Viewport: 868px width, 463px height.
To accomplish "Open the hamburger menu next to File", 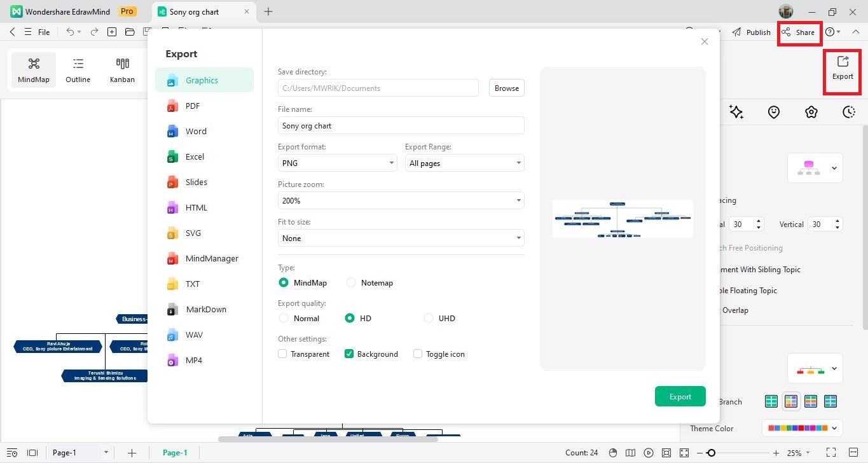I will click(x=27, y=32).
